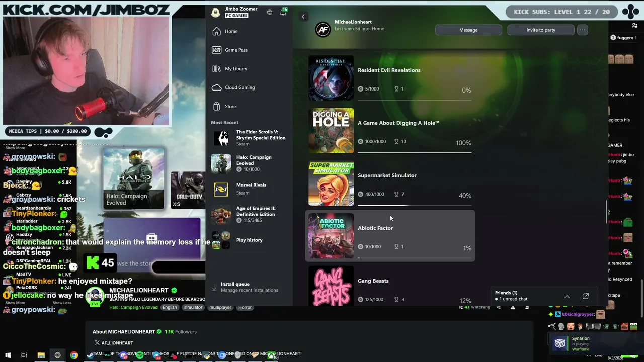This screenshot has width=644, height=362.
Task: Open Skyrim Special Edition from Most Recent
Action: click(249, 138)
